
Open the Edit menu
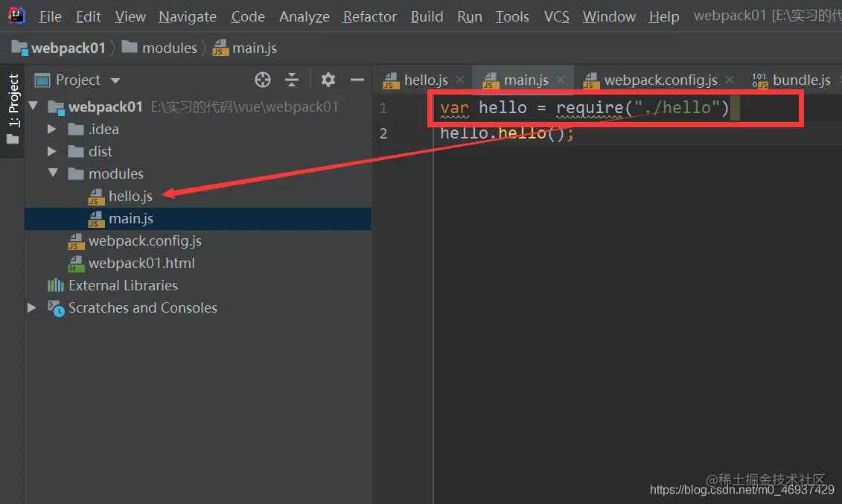pyautogui.click(x=88, y=16)
